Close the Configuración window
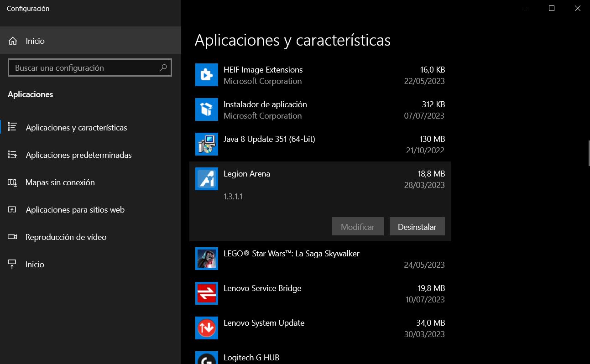Image resolution: width=590 pixels, height=364 pixels. tap(578, 8)
